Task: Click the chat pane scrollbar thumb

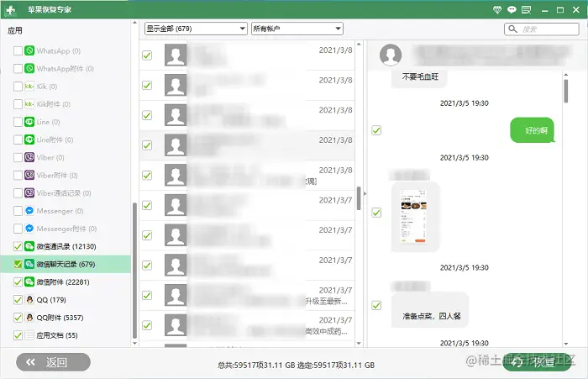Action: [x=566, y=91]
